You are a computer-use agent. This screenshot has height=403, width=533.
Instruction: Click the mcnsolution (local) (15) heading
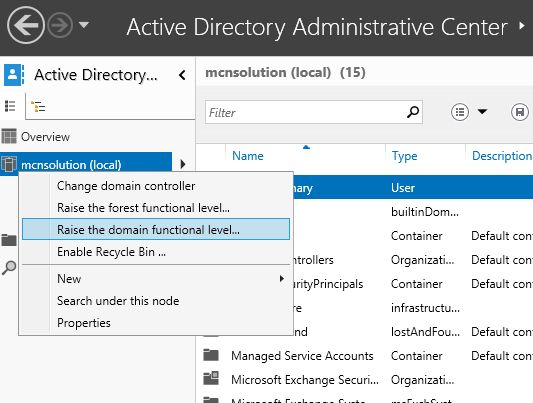click(285, 72)
